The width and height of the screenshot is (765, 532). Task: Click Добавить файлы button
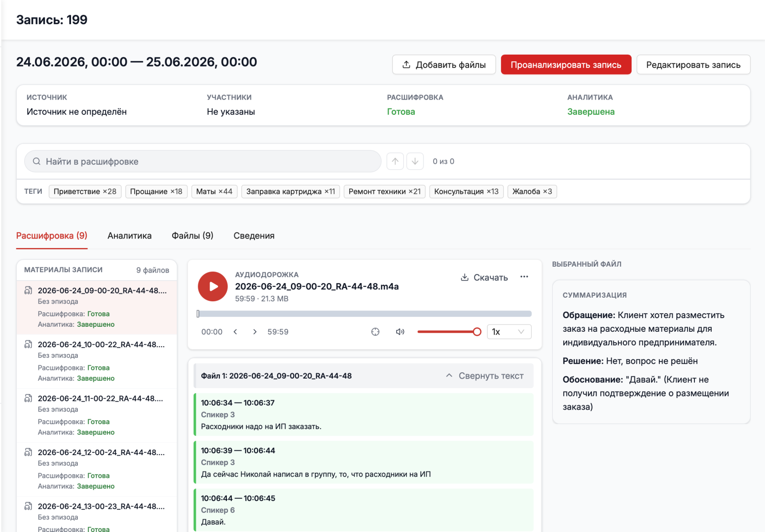(444, 65)
